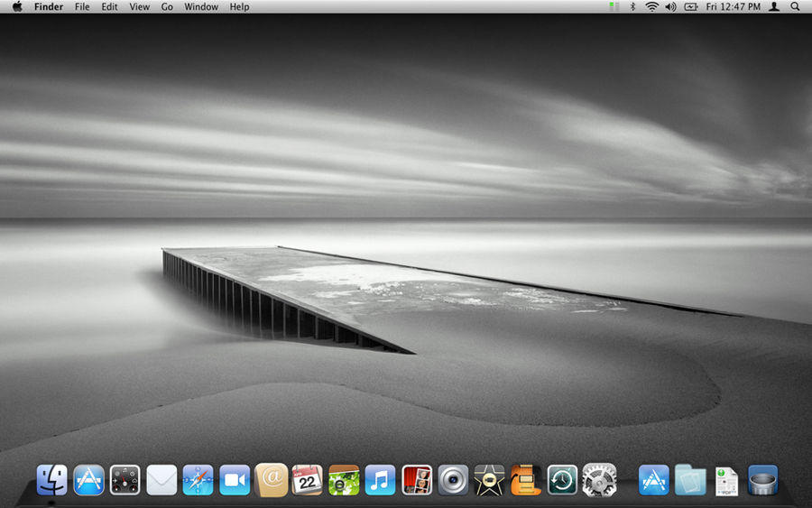This screenshot has width=812, height=508.
Task: Open FaceTime video camera icon
Action: (x=235, y=479)
